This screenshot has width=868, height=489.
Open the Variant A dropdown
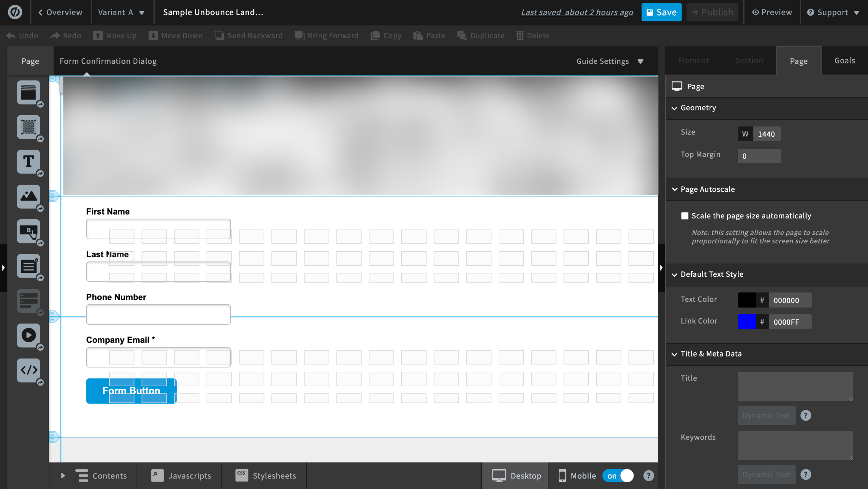(121, 13)
